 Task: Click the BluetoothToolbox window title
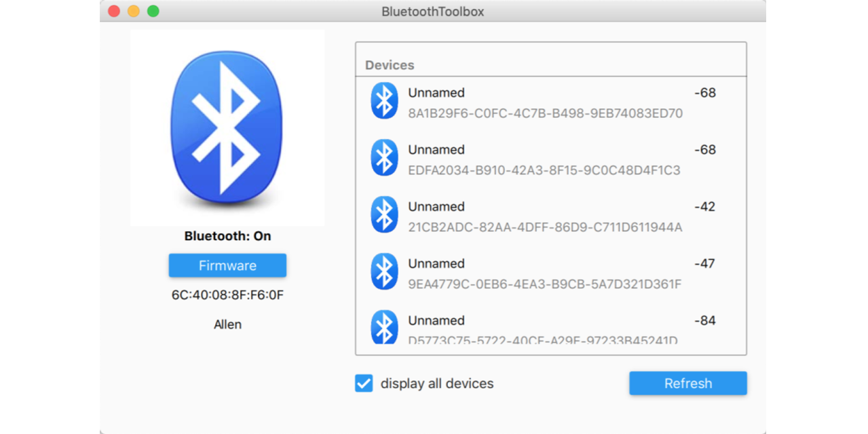433,12
